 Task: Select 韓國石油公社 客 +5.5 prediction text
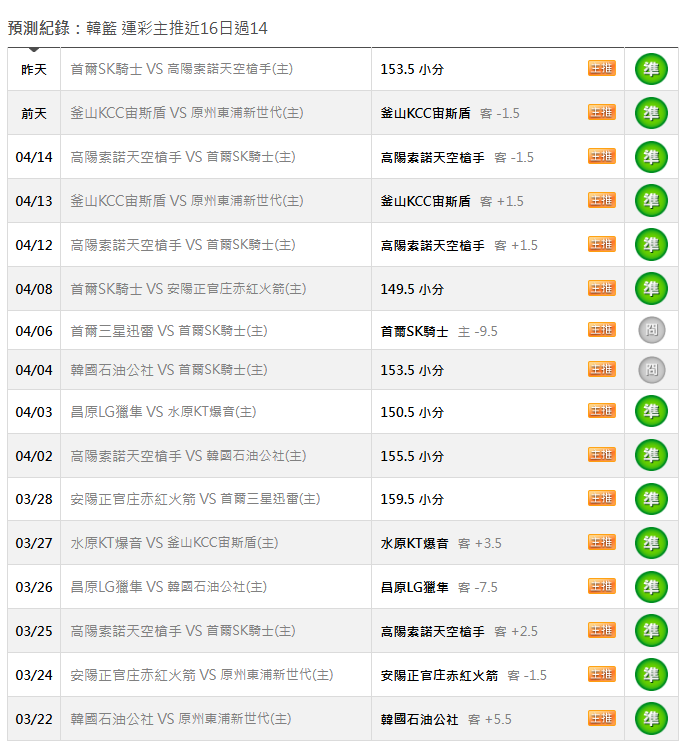446,719
